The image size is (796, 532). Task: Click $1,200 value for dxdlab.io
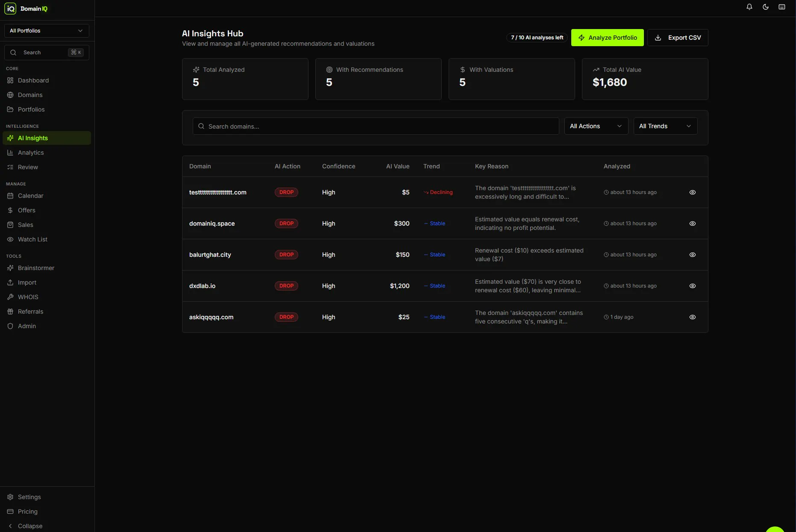pyautogui.click(x=399, y=286)
